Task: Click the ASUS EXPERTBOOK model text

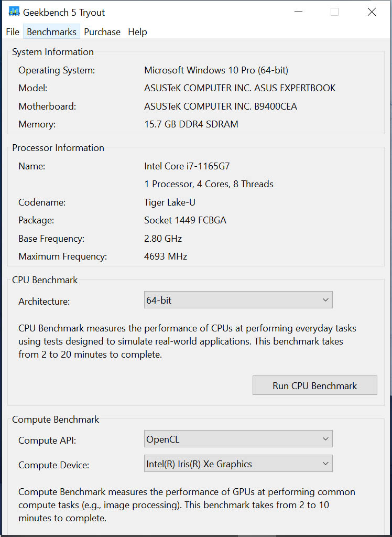Action: coord(239,88)
